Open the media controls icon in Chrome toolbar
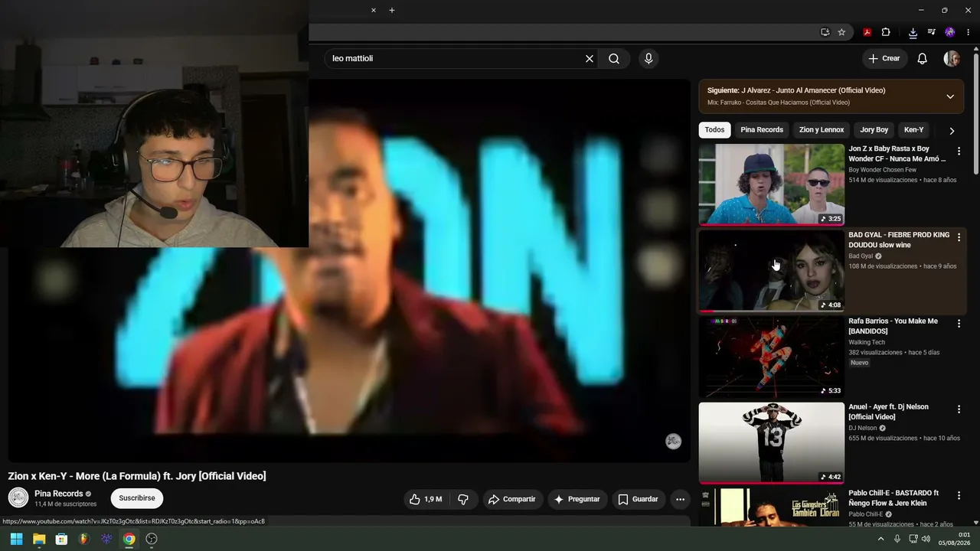The height and width of the screenshot is (551, 980). point(932,32)
